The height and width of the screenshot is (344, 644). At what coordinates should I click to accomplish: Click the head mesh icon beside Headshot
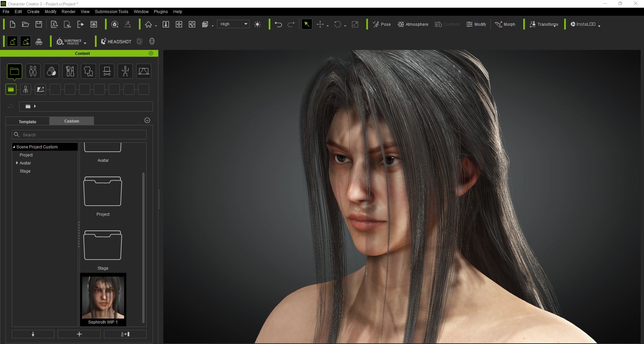tap(152, 41)
